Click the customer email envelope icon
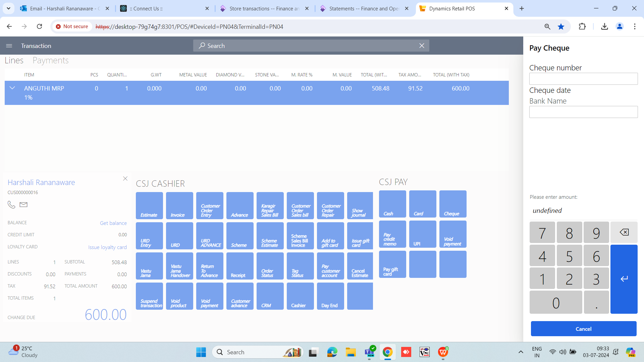This screenshot has height=362, width=644. 23,204
